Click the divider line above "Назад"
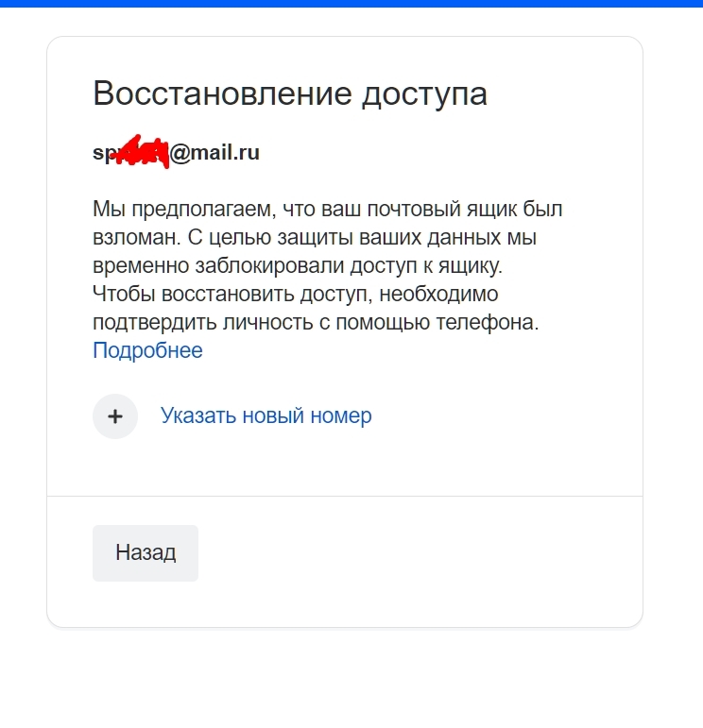The image size is (703, 728). pyautogui.click(x=345, y=496)
